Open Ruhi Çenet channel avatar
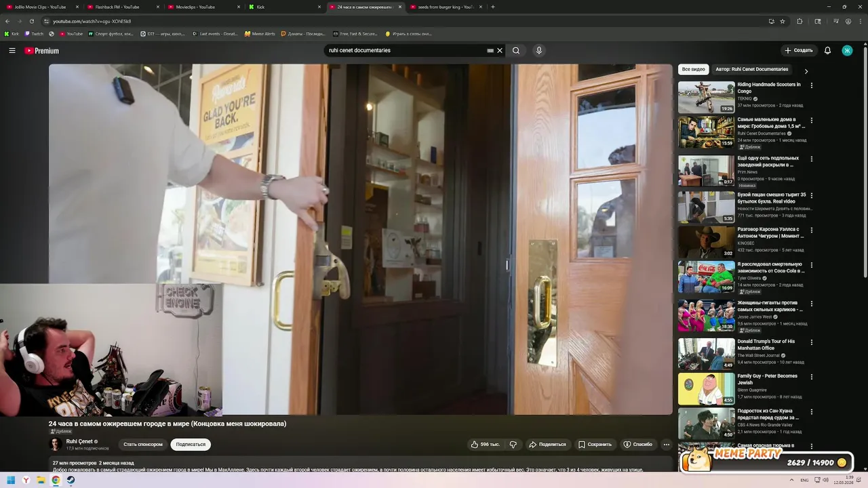 [x=56, y=445]
